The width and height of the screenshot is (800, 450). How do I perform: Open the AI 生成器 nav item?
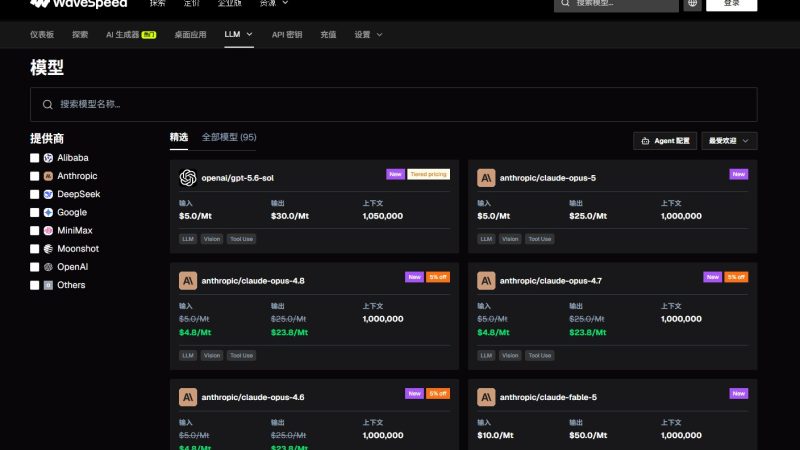(x=131, y=35)
